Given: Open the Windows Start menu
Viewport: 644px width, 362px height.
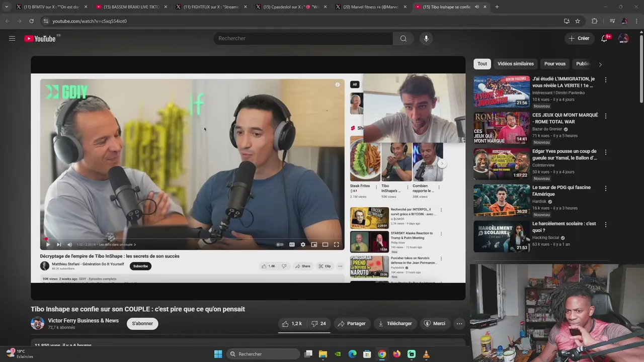Looking at the screenshot, I should (218, 354).
